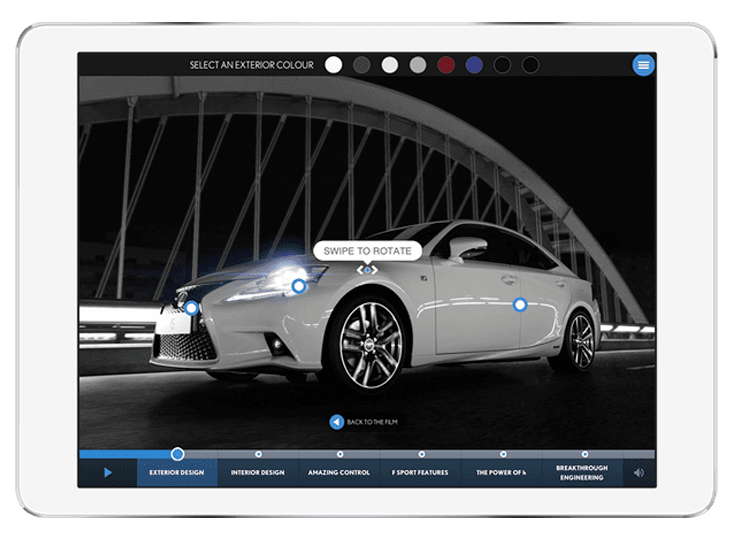Pick the blue exterior colour swatch
740x540 pixels.
coord(474,65)
